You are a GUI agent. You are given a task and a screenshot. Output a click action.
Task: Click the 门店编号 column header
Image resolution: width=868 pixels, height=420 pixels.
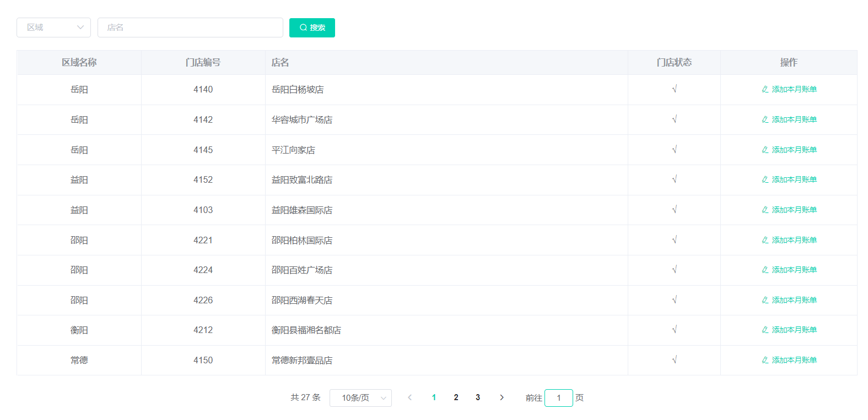203,63
